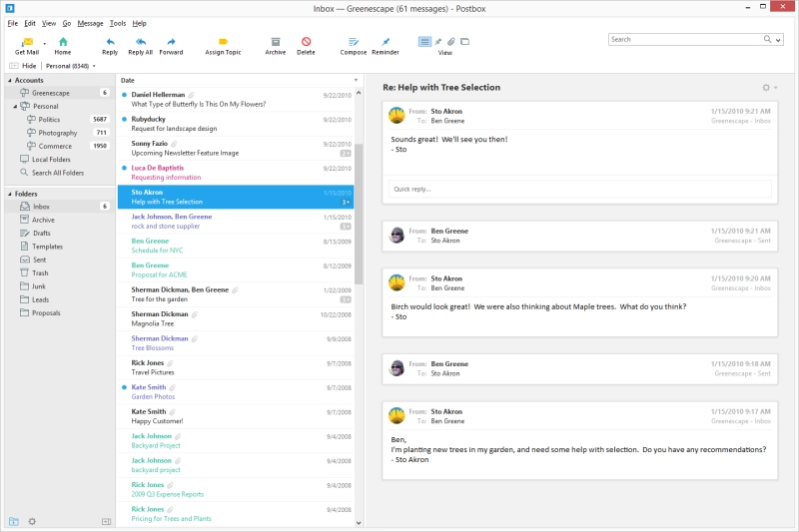Archive the selected message
799x532 pixels.
276,46
